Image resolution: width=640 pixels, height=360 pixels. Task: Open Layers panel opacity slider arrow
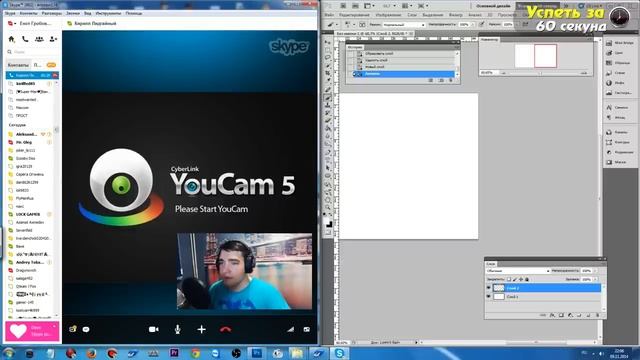(595, 271)
